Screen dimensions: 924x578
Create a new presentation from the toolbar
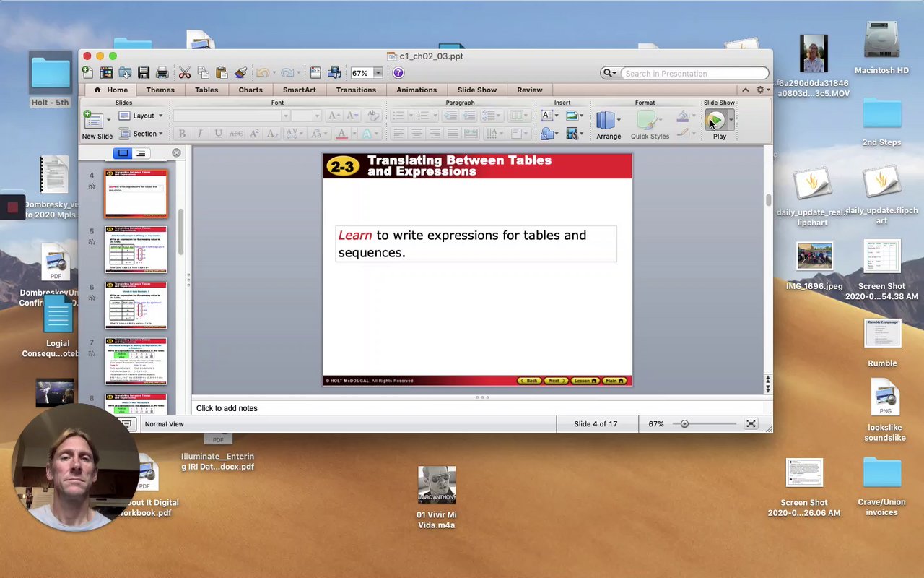point(87,73)
